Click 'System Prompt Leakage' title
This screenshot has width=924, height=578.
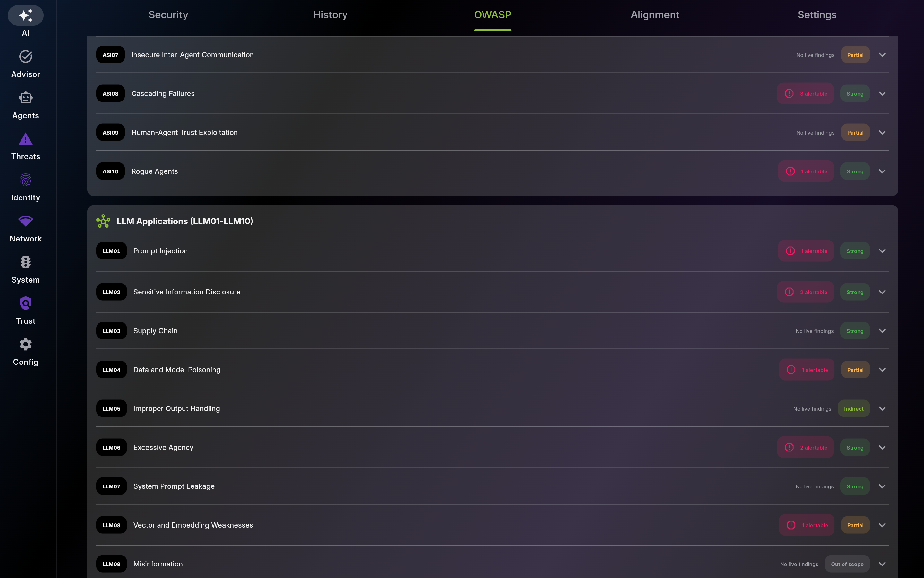[174, 486]
